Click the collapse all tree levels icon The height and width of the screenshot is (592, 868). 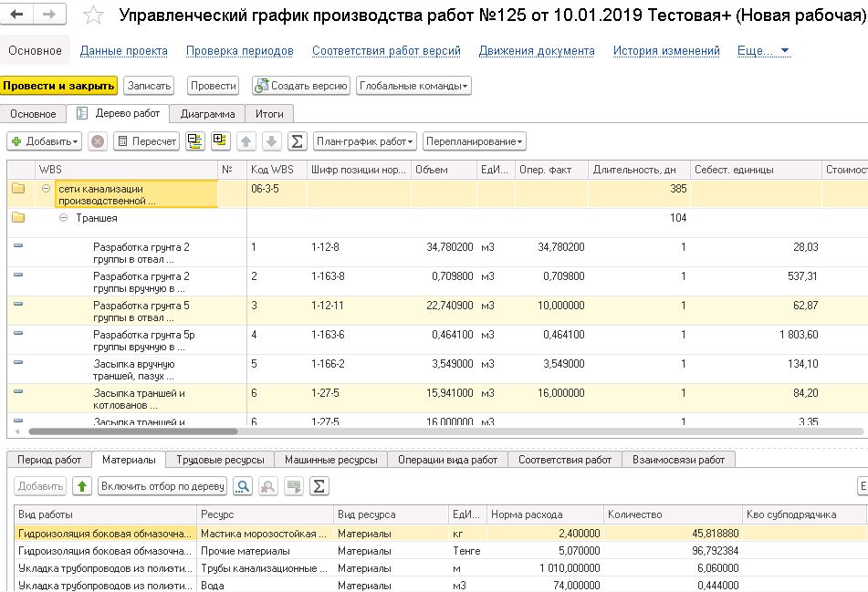coord(194,141)
